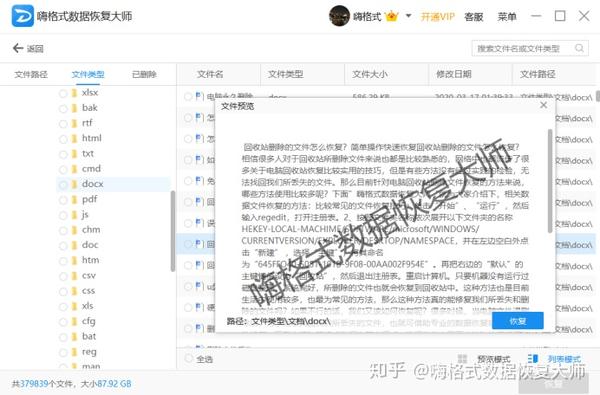Click the first row's Word document icon

199,96
